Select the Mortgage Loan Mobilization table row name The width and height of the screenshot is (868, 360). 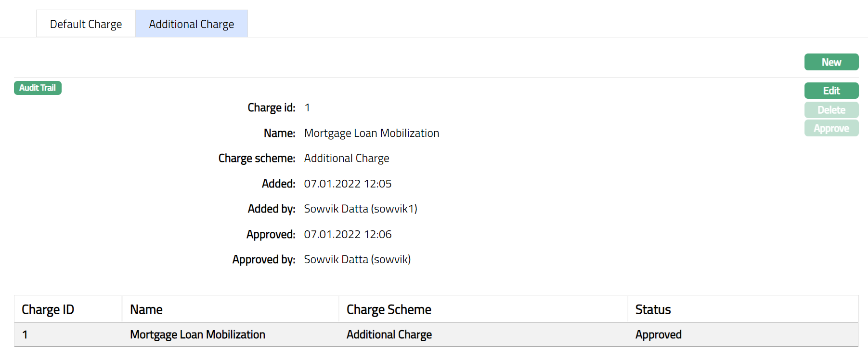click(197, 334)
